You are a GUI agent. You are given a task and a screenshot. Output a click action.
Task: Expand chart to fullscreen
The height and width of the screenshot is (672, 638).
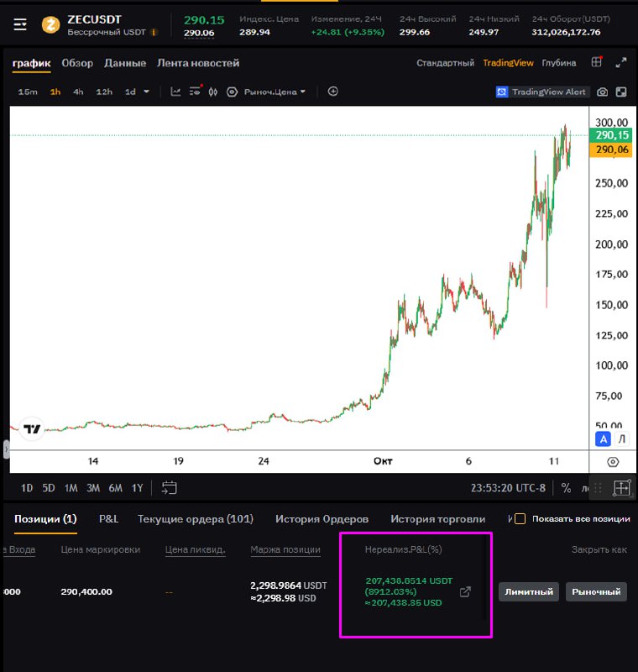click(621, 63)
